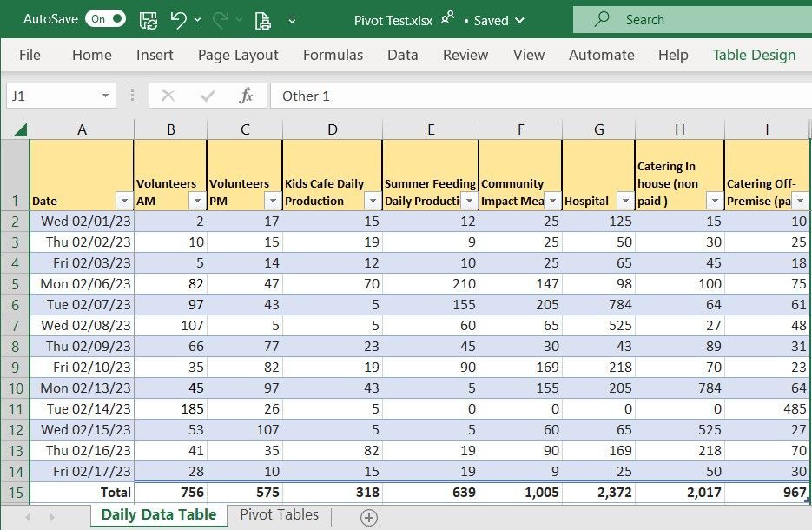The image size is (812, 530).
Task: Select the Pivot Tables sheet tab
Action: [x=279, y=514]
